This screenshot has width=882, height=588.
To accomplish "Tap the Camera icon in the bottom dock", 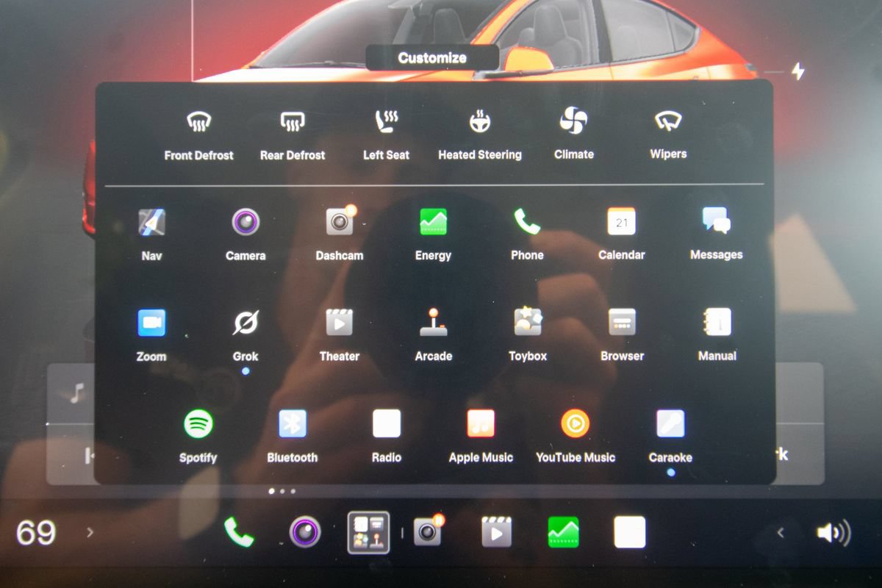I will pyautogui.click(x=304, y=532).
